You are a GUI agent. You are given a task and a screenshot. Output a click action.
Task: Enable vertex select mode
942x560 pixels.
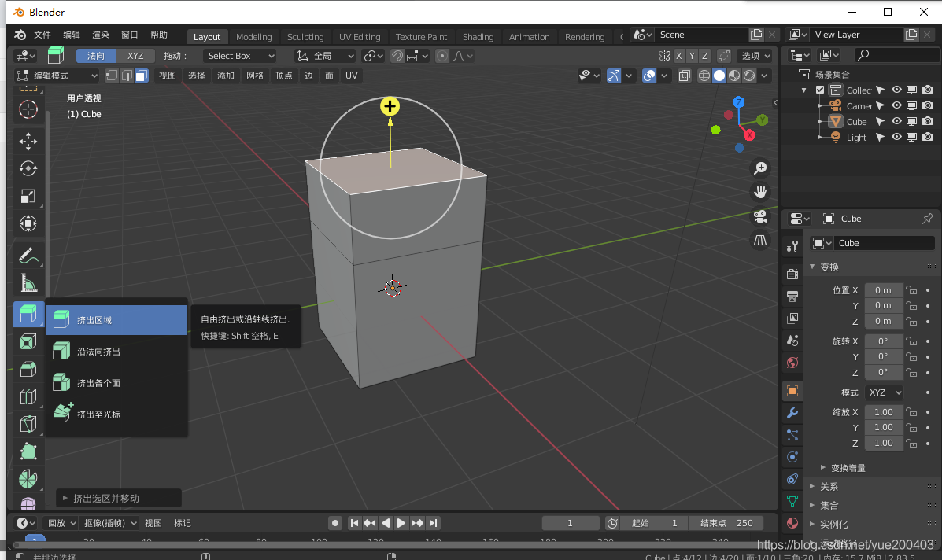point(112,76)
